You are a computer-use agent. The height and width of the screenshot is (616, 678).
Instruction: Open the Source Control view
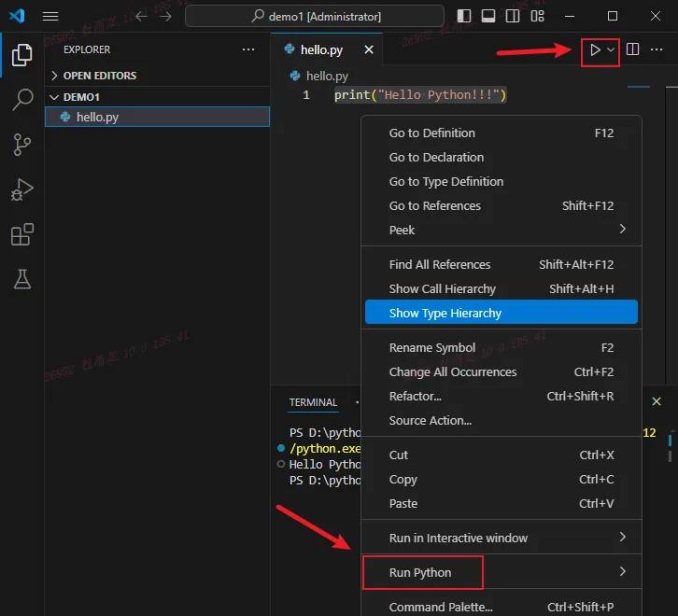coord(21,145)
